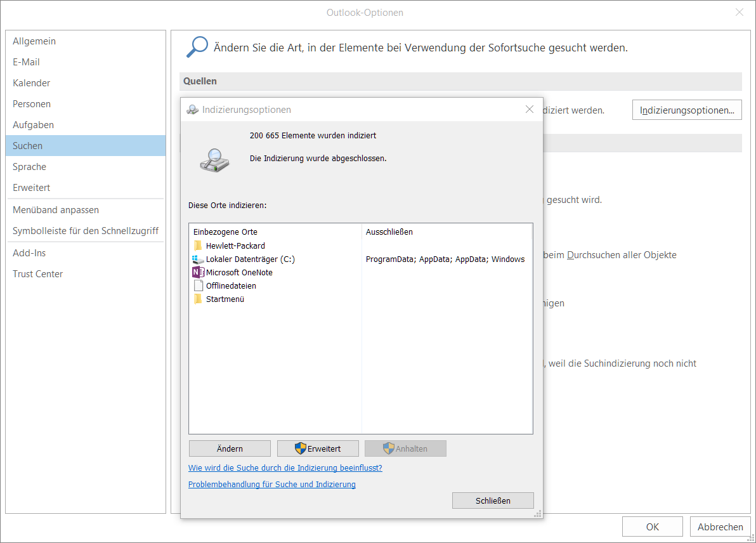Viewport: 756px width, 543px height.
Task: Click the Hewlett-Packard folder icon
Action: (x=198, y=245)
